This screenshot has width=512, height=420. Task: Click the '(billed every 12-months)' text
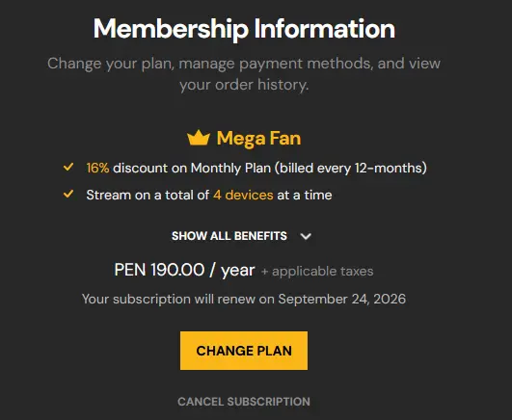(x=351, y=168)
